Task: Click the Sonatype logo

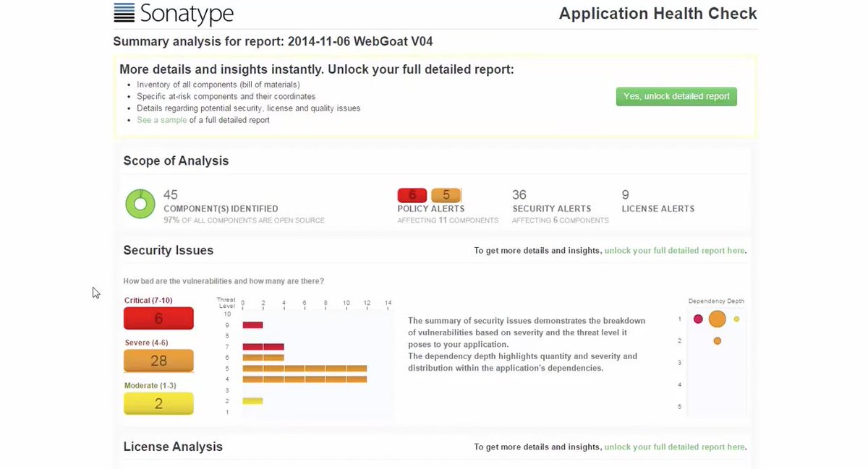Action: point(174,14)
